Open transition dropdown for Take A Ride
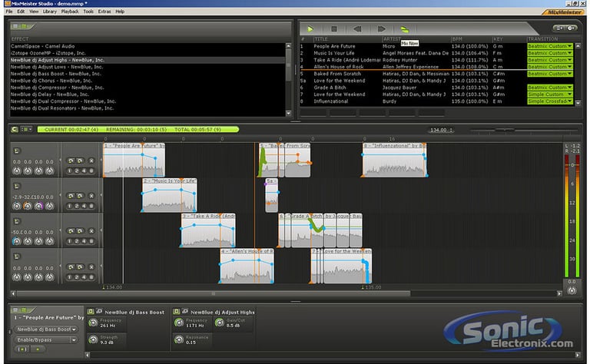 pos(550,60)
